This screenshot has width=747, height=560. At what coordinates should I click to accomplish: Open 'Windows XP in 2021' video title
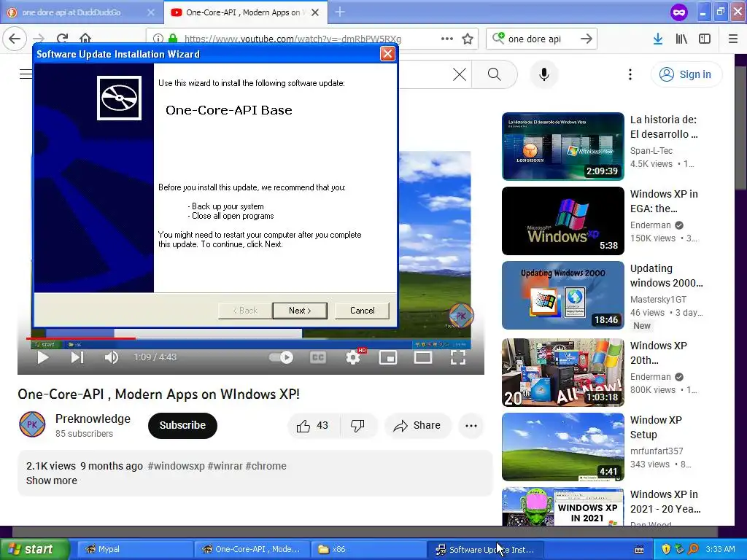(665, 502)
